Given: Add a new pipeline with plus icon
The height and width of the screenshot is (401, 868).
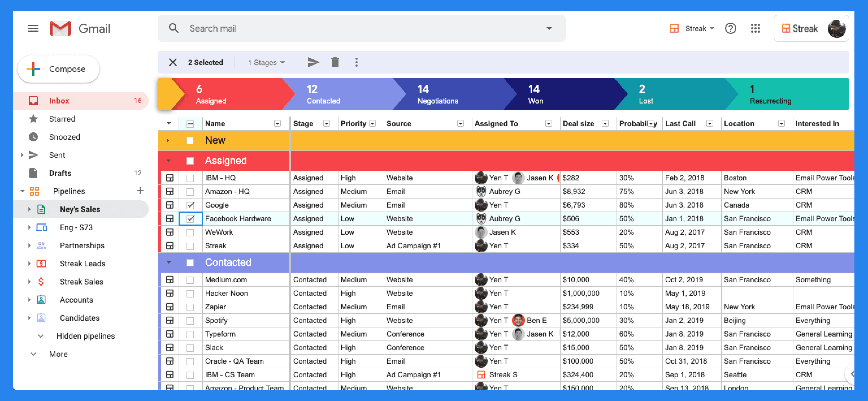Looking at the screenshot, I should click(x=140, y=191).
